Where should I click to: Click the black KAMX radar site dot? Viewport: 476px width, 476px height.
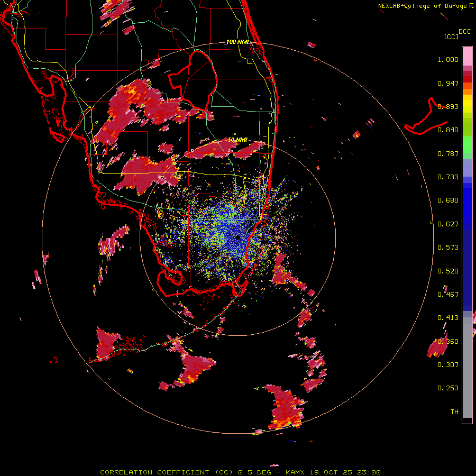click(238, 237)
